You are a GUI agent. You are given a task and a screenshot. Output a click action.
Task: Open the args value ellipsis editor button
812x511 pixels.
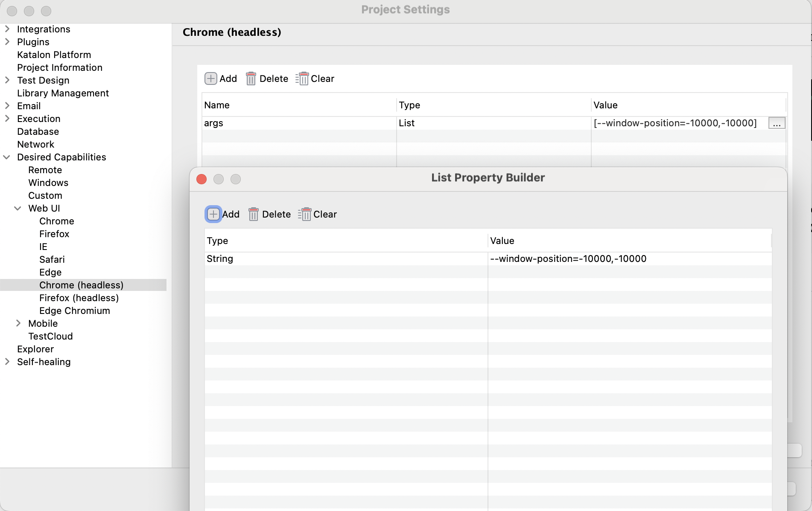pos(776,123)
